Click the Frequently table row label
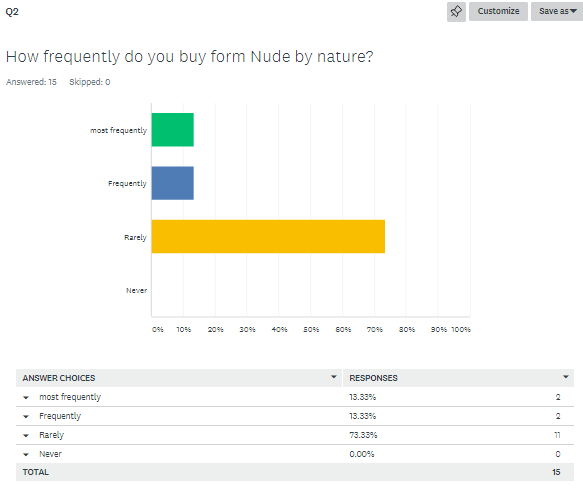Viewport: 583px width, 500px height. pos(60,416)
